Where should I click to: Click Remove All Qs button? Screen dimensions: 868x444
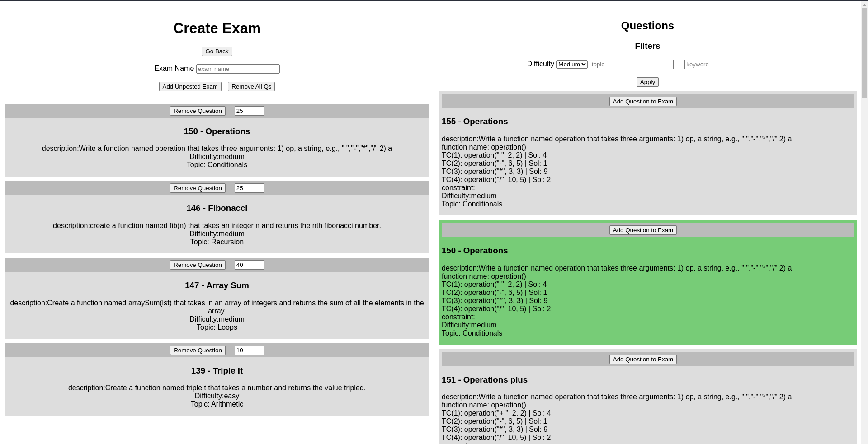click(251, 87)
